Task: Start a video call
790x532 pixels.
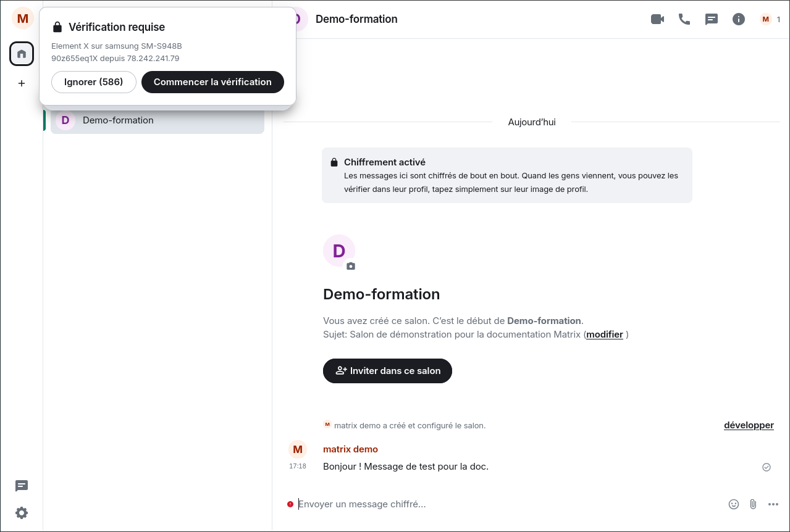Action: click(657, 19)
